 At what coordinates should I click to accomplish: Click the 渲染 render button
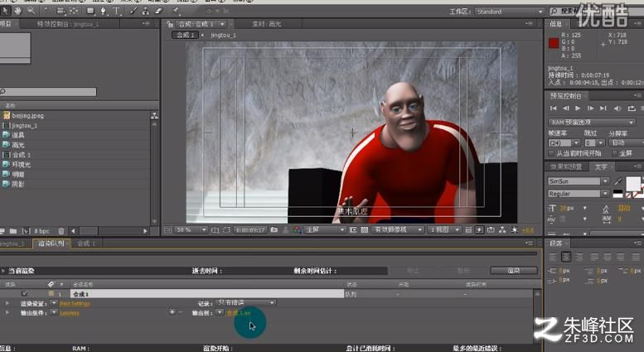click(514, 271)
